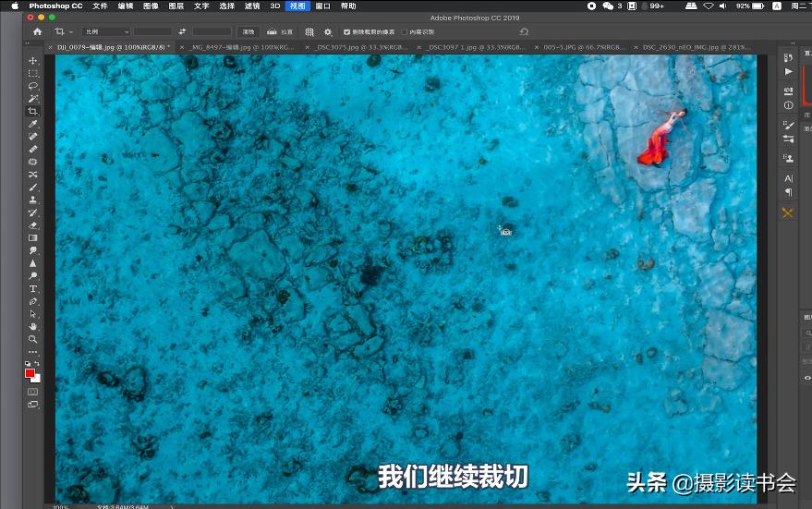Switch to the _DSC3075.jpg document tab
Image resolution: width=812 pixels, height=509 pixels.
click(x=361, y=47)
